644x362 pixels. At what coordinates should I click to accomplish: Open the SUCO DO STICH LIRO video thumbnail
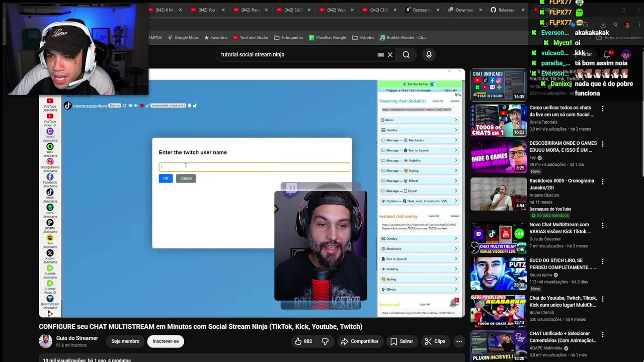pos(498,274)
